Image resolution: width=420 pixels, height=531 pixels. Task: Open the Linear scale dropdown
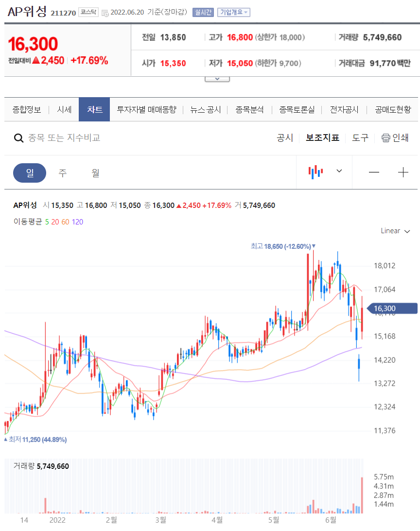(395, 231)
